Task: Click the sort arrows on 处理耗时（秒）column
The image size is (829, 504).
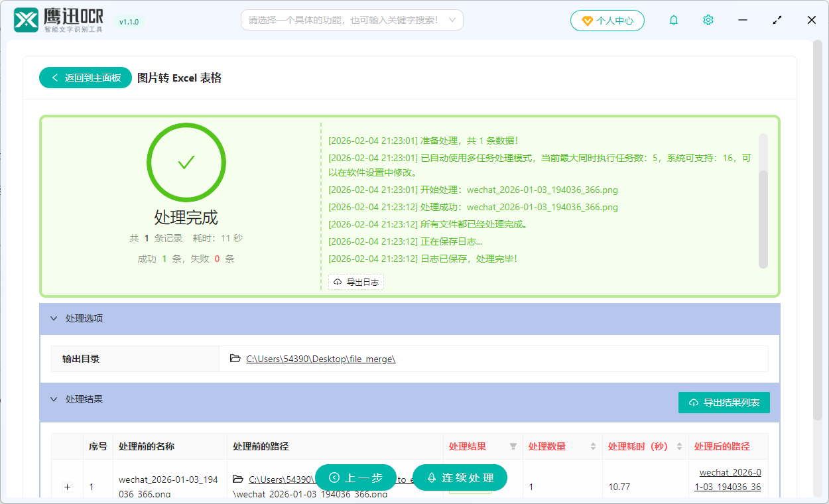Action: click(x=678, y=446)
